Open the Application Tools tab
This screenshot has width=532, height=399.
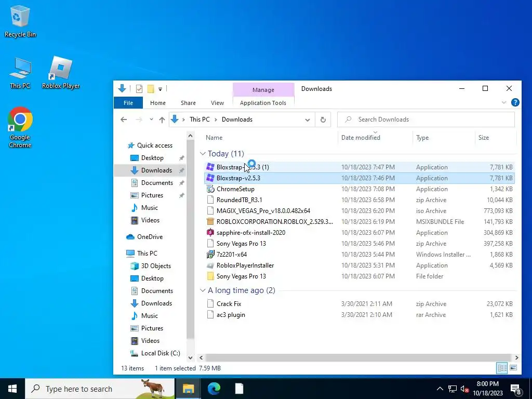263,103
